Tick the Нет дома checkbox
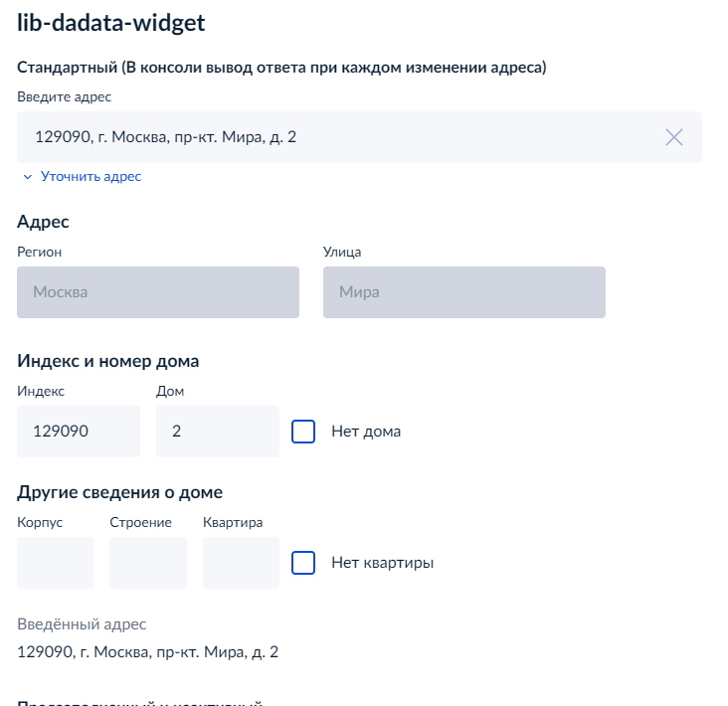The image size is (728, 706). (x=303, y=432)
